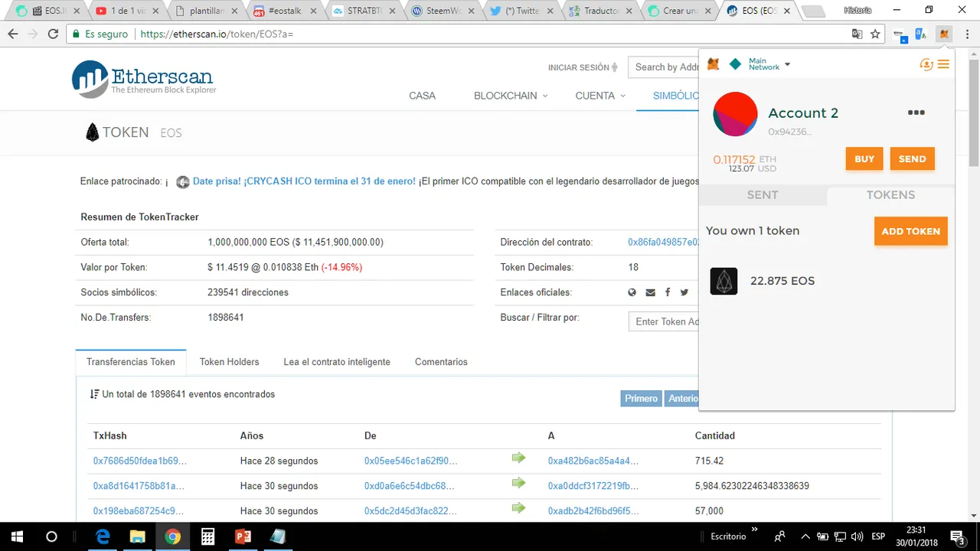Bookmark this page with the star icon
980x551 pixels.
pos(875,34)
